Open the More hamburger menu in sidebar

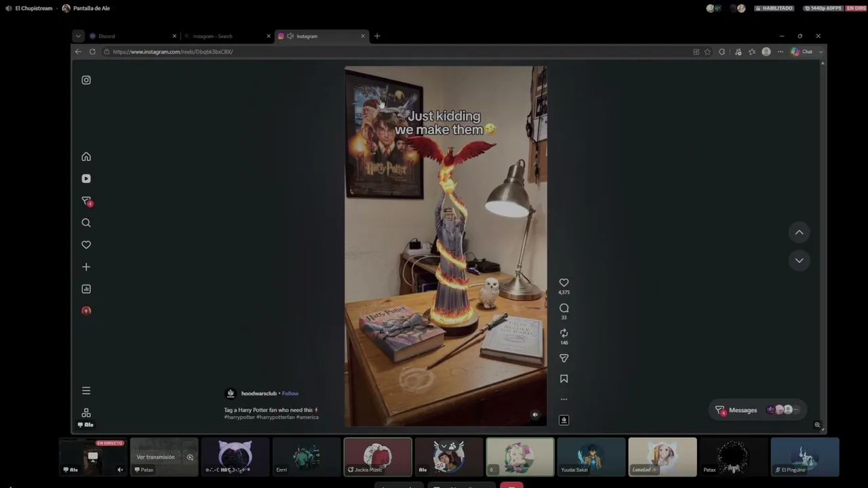point(86,390)
